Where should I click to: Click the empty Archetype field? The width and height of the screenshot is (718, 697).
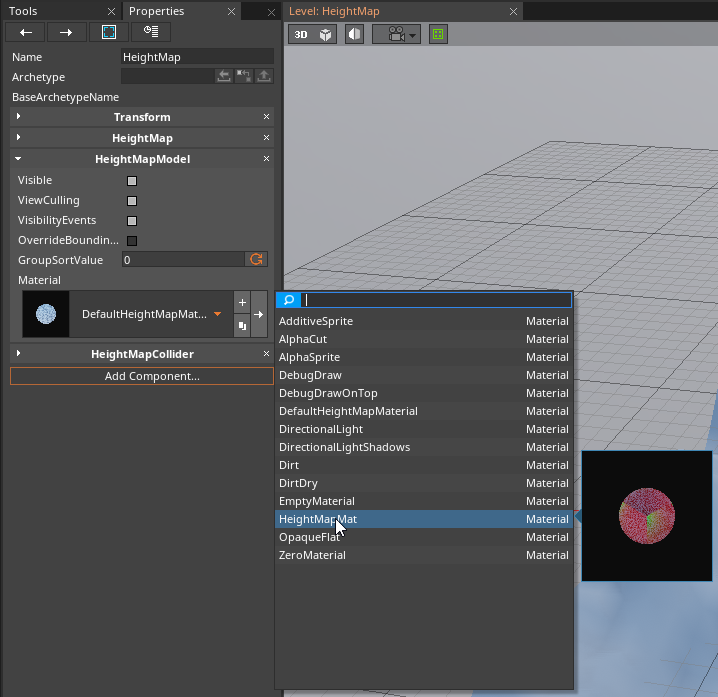168,76
